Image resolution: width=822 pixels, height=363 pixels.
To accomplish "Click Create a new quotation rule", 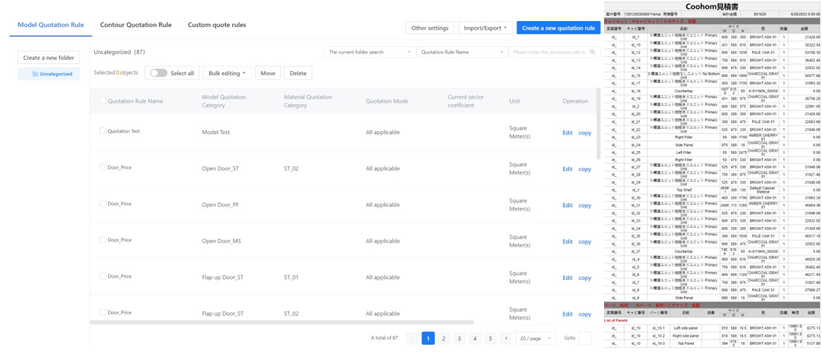I will (x=558, y=28).
